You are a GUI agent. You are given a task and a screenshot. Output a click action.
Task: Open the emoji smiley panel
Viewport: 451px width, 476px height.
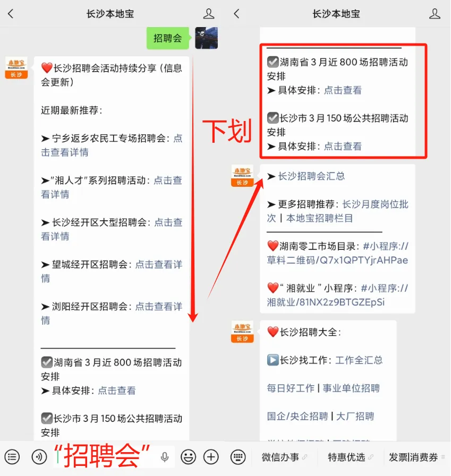[188, 457]
